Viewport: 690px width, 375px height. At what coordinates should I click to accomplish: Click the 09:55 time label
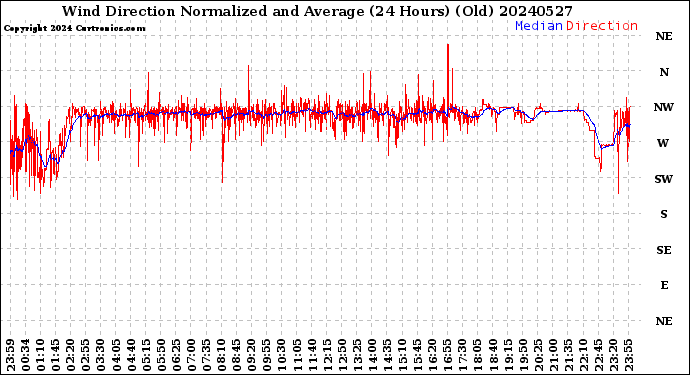pos(266,355)
